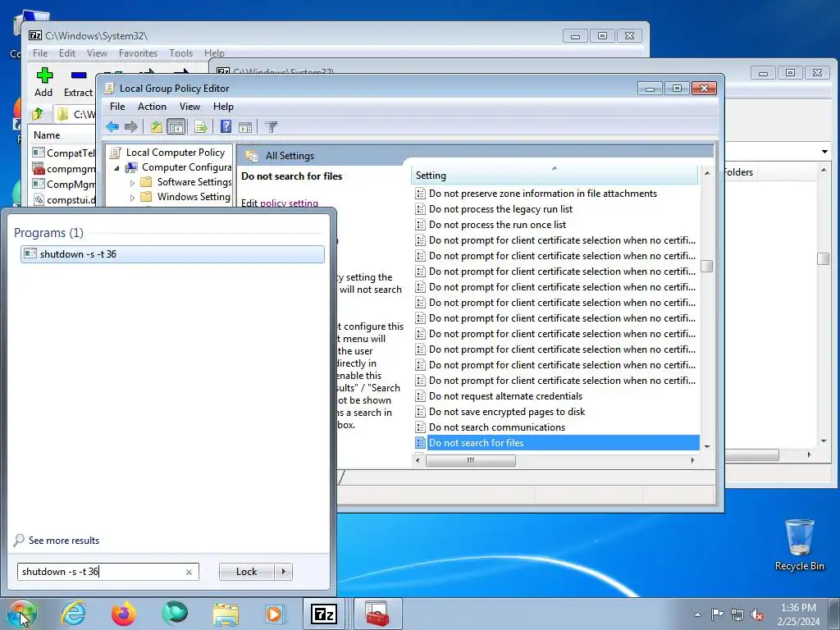Click the Setting column header
This screenshot has width=840, height=630.
point(555,176)
